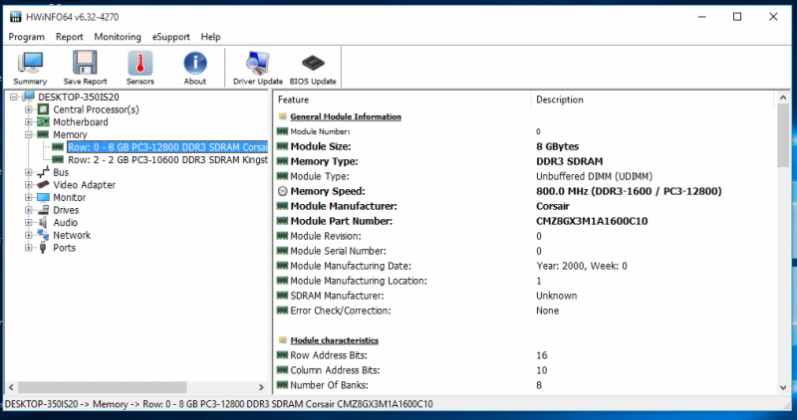The image size is (797, 420).
Task: Click the 800.0 MHz memory speed value
Action: (629, 191)
